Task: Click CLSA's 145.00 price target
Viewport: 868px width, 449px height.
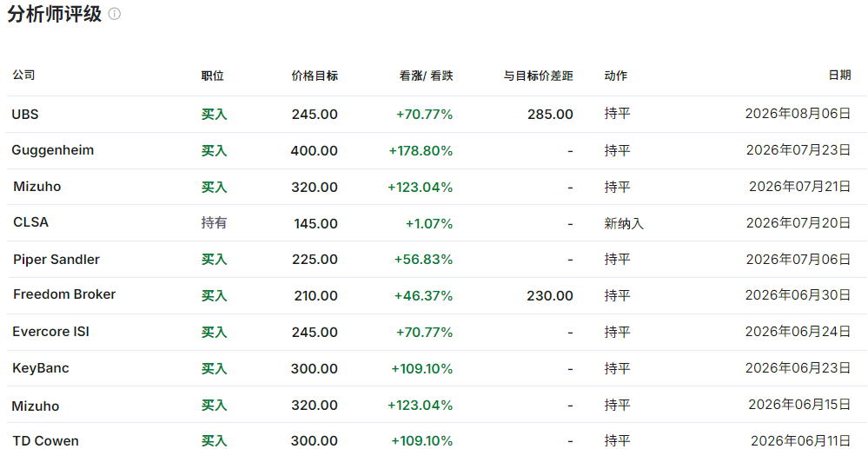Action: point(315,223)
